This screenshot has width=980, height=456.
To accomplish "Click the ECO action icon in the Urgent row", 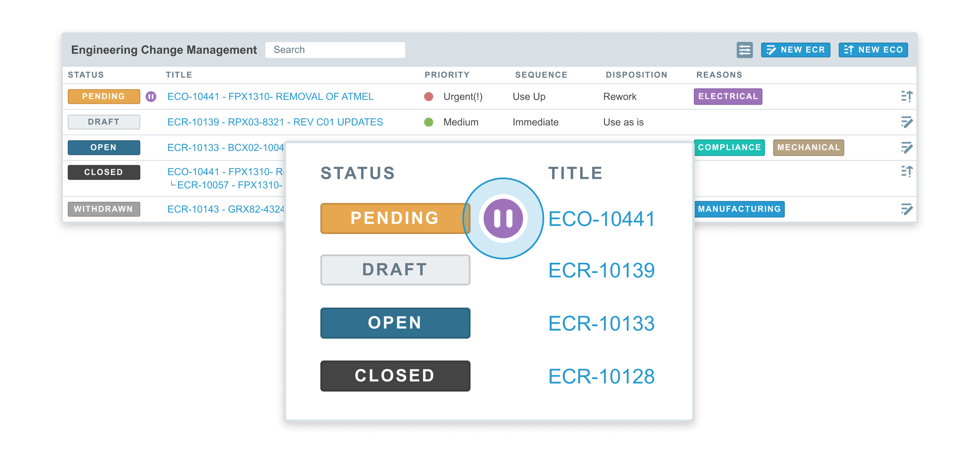I will pos(906,96).
